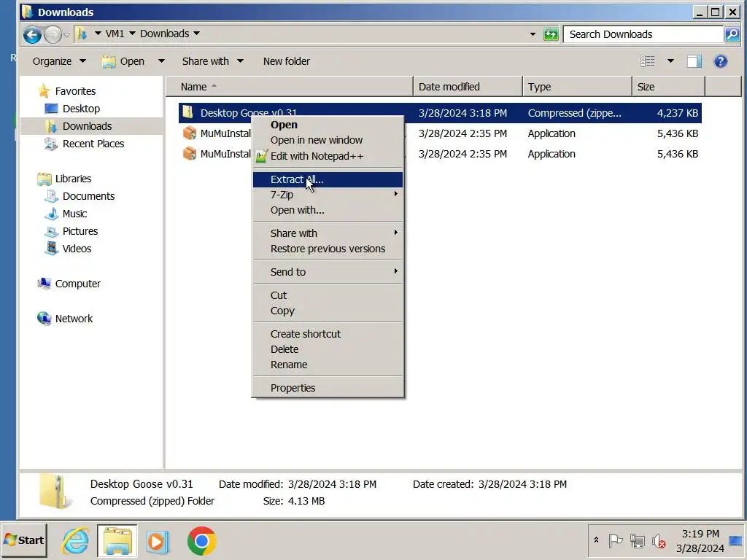747x560 pixels.
Task: Toggle the preview pane icon
Action: coord(694,61)
